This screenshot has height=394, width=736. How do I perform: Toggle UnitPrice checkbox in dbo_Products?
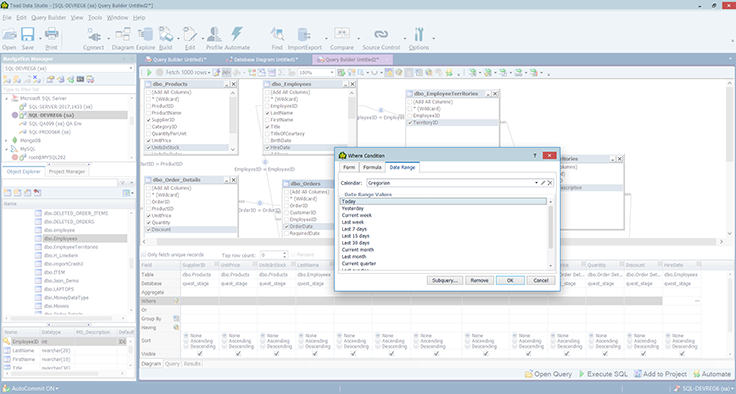tap(148, 140)
